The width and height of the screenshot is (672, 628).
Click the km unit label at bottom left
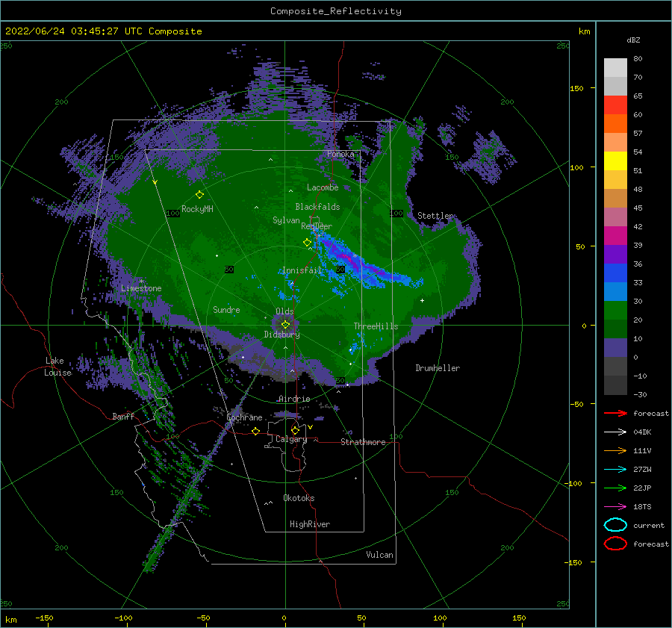11,620
